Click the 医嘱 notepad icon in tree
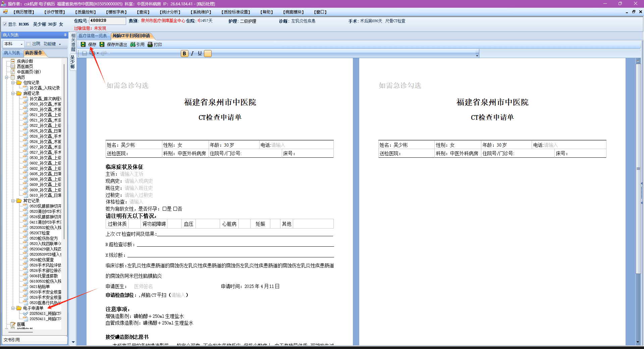The height and width of the screenshot is (349, 644). pos(13,324)
